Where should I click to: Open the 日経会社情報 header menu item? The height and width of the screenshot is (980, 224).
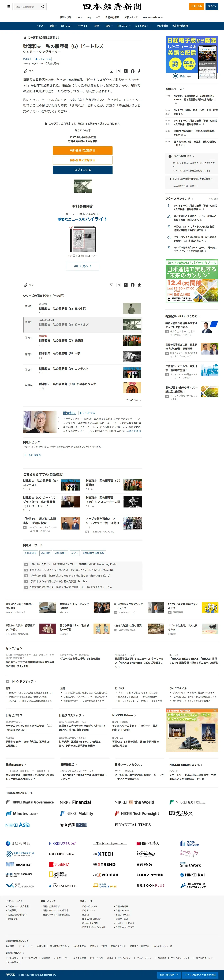(x=112, y=17)
